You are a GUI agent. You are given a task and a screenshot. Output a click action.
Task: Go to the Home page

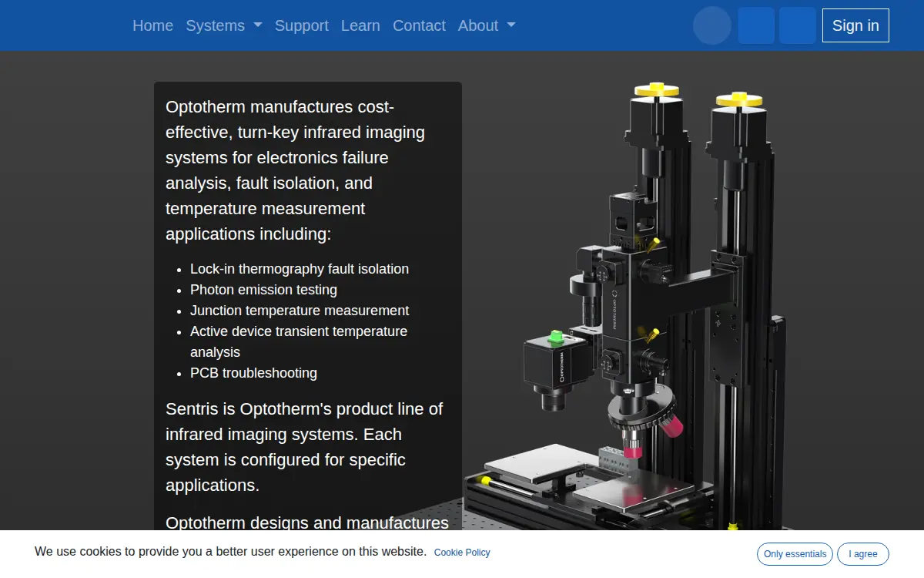point(152,25)
